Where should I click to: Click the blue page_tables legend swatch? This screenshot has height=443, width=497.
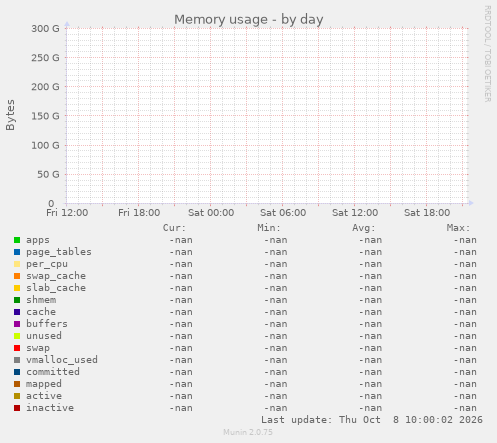17,252
